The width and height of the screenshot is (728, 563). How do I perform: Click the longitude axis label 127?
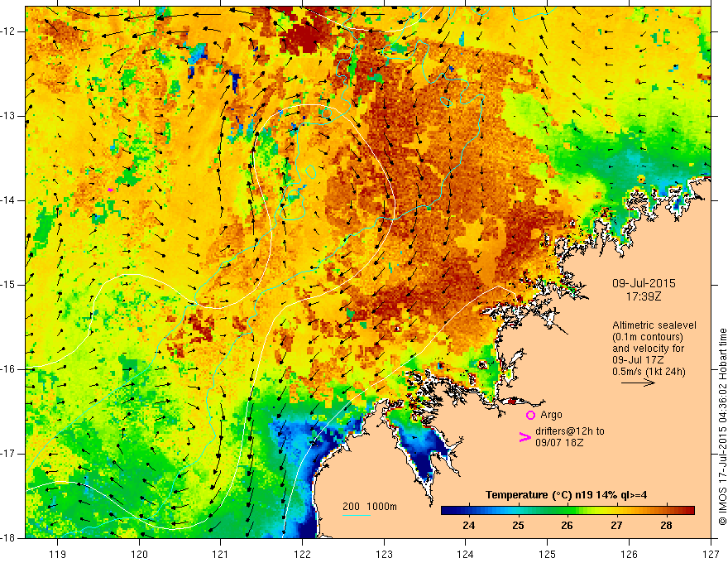click(x=711, y=554)
